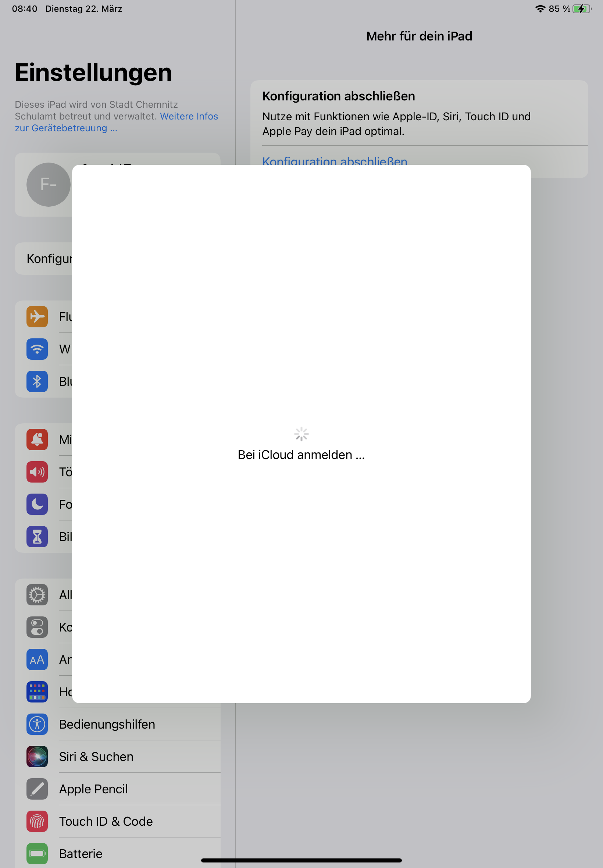Click the 85 % battery percentage
The width and height of the screenshot is (603, 868).
(x=560, y=9)
